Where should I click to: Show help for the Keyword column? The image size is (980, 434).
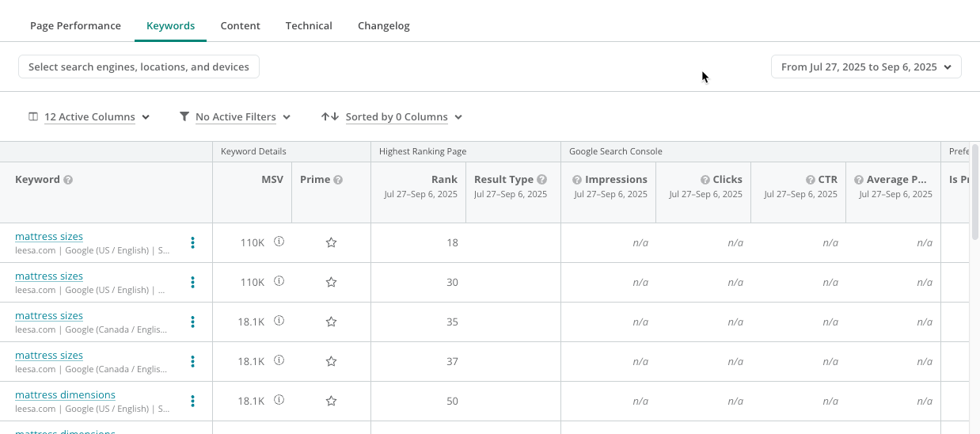tap(68, 180)
